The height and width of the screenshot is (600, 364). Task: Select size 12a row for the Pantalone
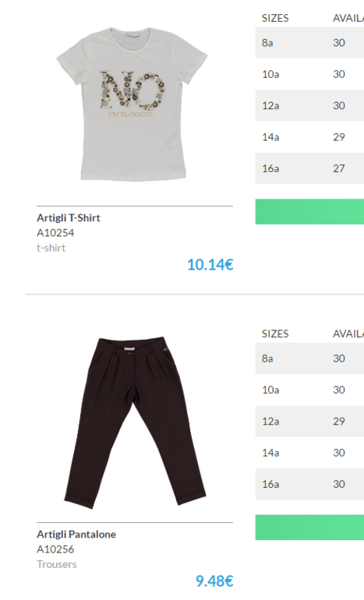point(309,422)
